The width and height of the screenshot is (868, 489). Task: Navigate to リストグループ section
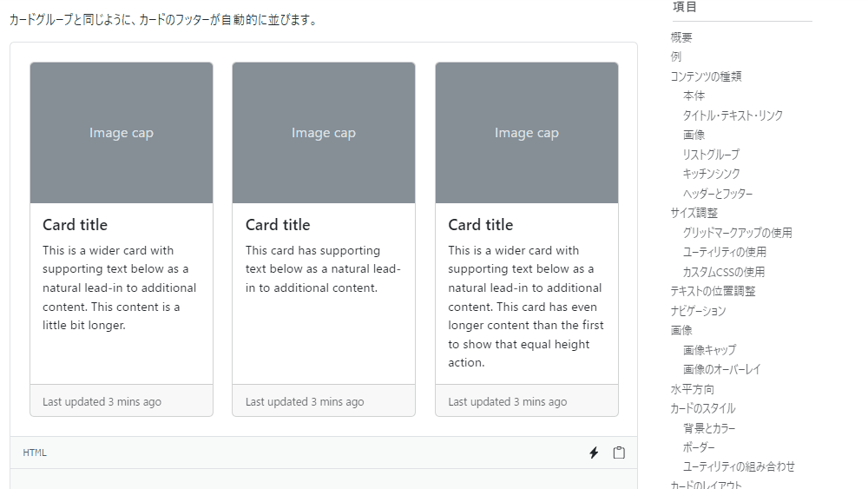[711, 155]
